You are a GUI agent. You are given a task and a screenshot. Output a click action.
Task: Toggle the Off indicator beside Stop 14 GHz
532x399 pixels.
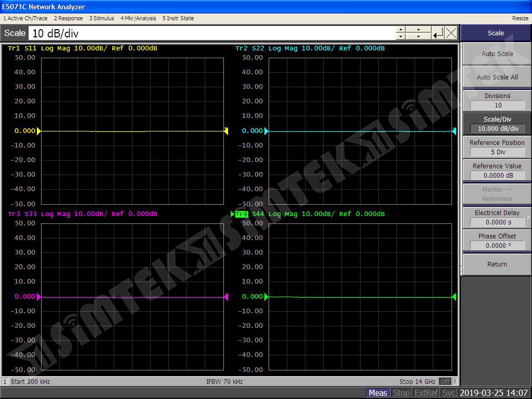click(x=445, y=381)
